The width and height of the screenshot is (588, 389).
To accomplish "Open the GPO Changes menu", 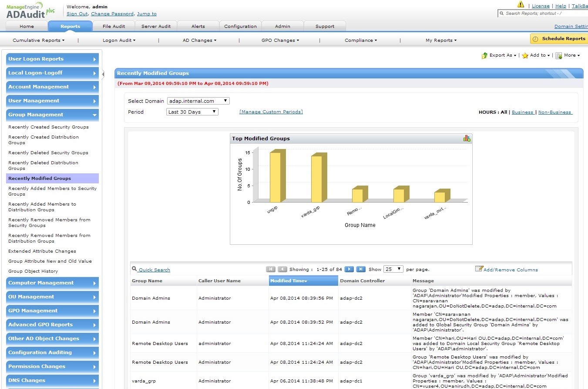I will (280, 41).
